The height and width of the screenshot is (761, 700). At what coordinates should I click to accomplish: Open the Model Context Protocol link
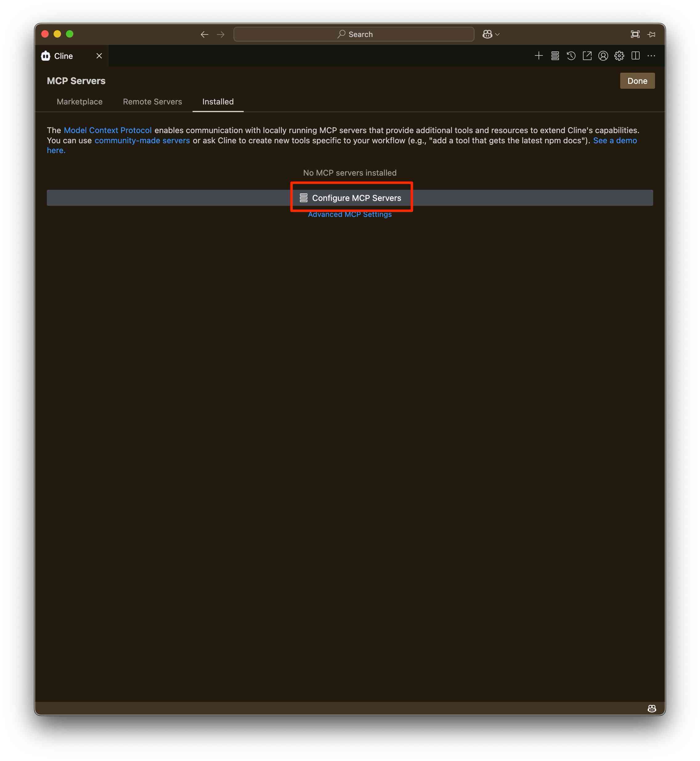click(x=108, y=130)
